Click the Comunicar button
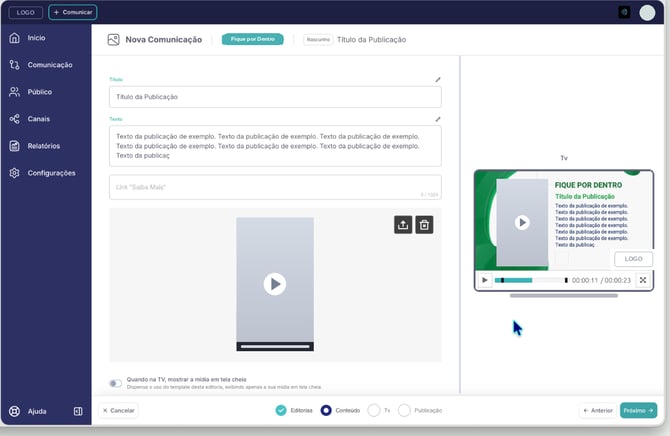The width and height of the screenshot is (670, 436). [73, 12]
